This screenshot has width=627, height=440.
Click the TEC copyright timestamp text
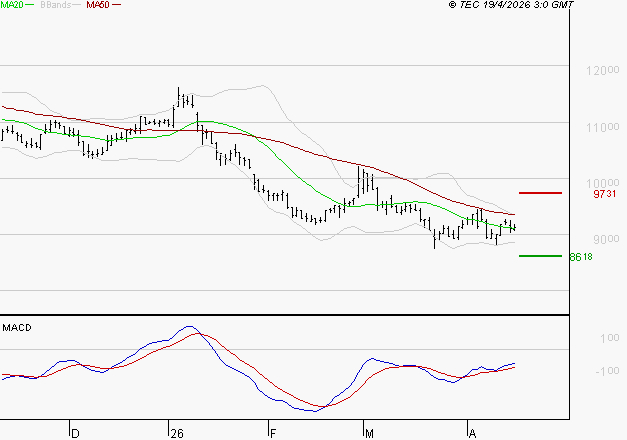click(x=511, y=5)
